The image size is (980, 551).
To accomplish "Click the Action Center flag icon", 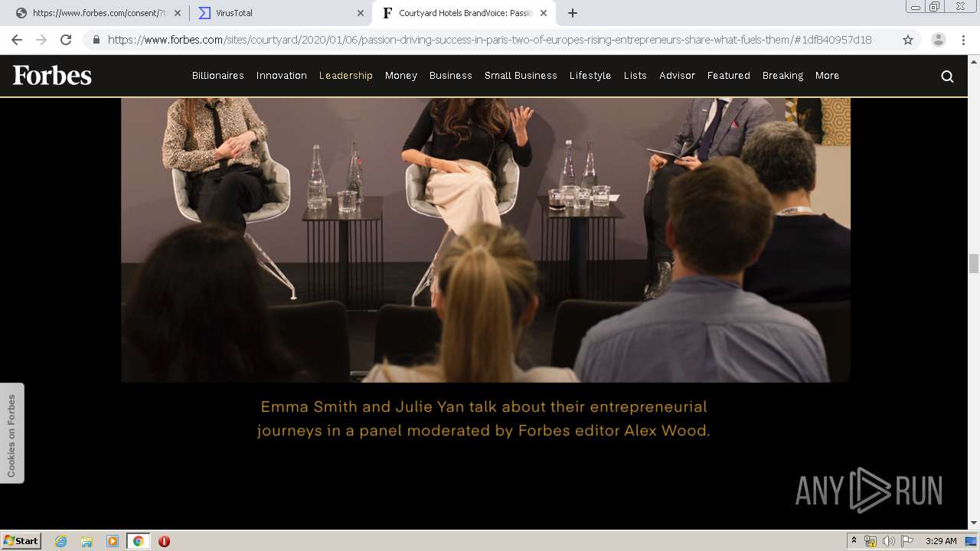I will [x=907, y=541].
